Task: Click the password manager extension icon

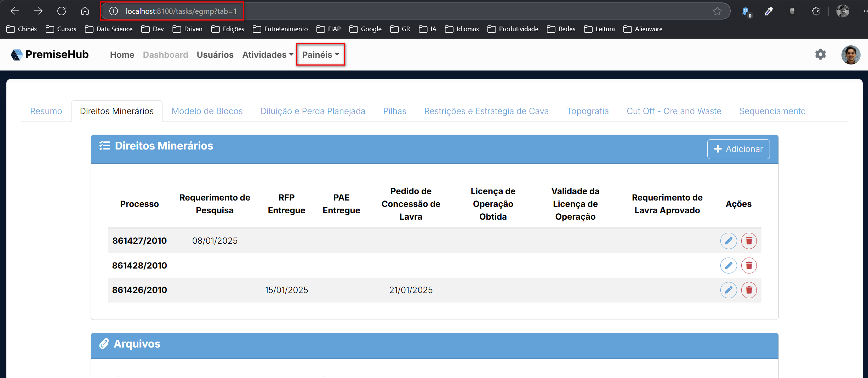Action: 746,11
